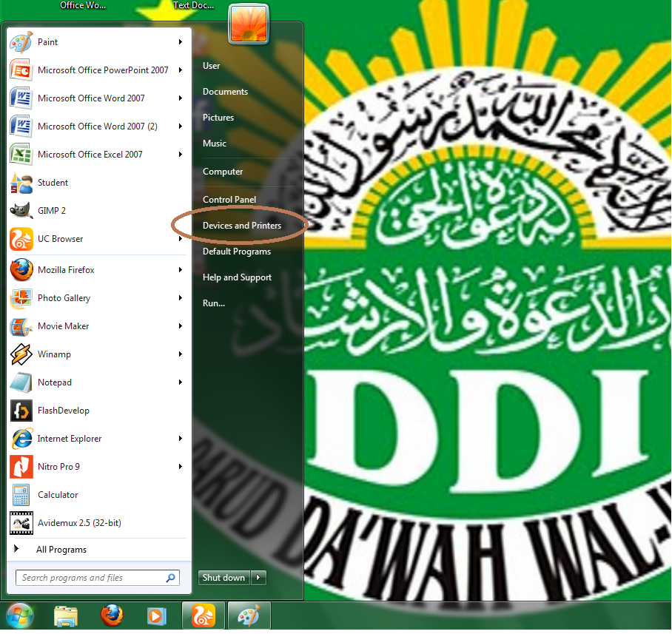672x634 pixels.
Task: Select Devices and Printers
Action: tap(242, 226)
